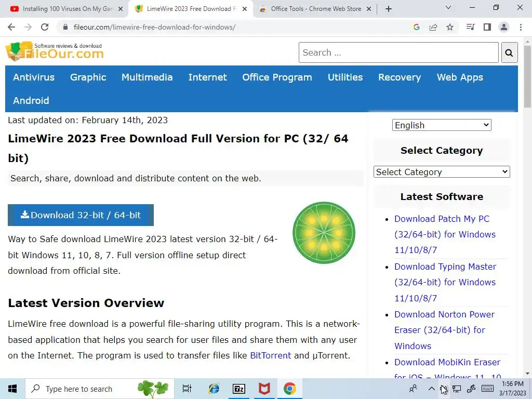Open media controls icon in toolbar
Screen dimensions: 532x399
pos(470,27)
